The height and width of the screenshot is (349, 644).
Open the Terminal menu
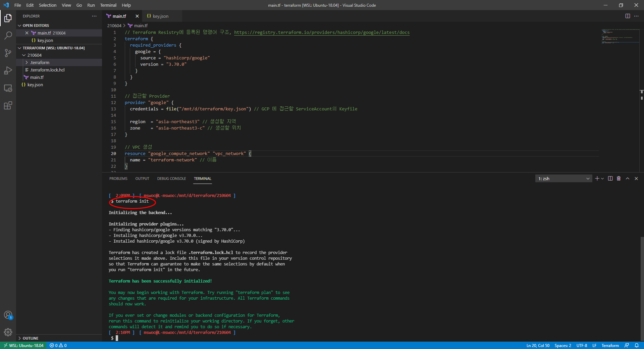point(108,5)
